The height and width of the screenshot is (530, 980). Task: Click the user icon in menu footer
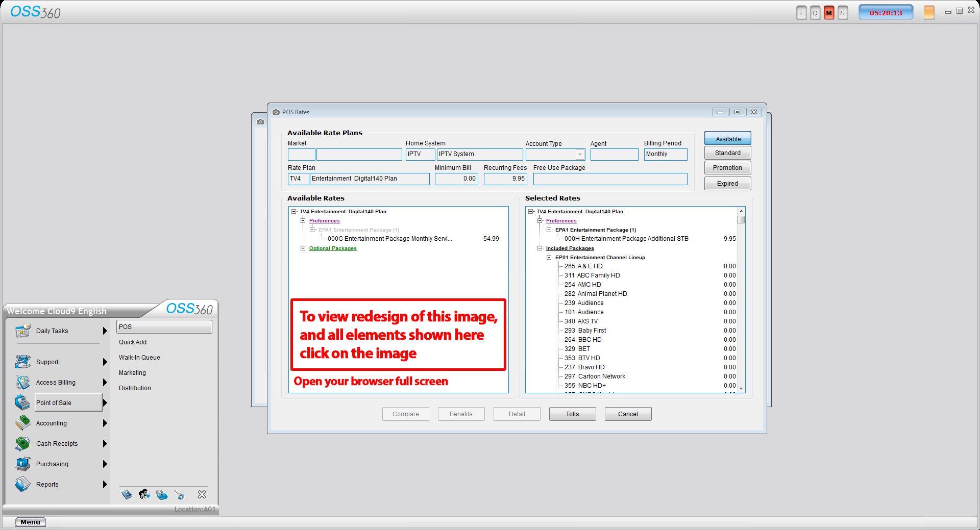144,494
